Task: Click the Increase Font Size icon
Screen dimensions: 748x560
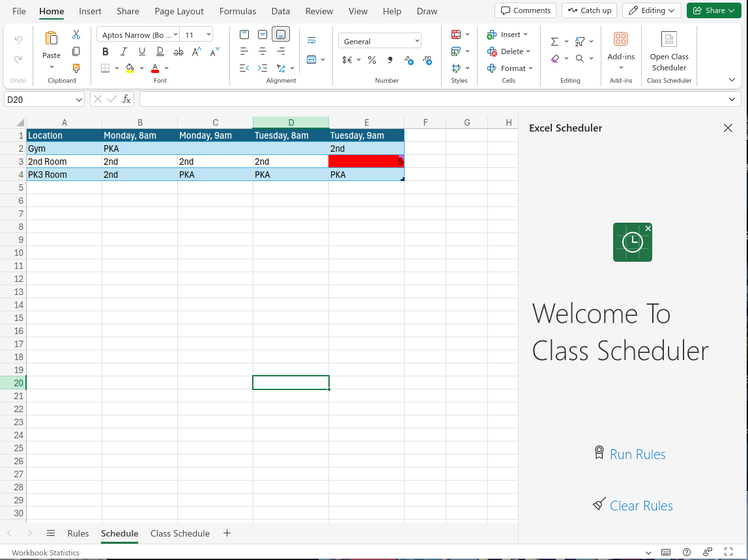Action: [195, 51]
